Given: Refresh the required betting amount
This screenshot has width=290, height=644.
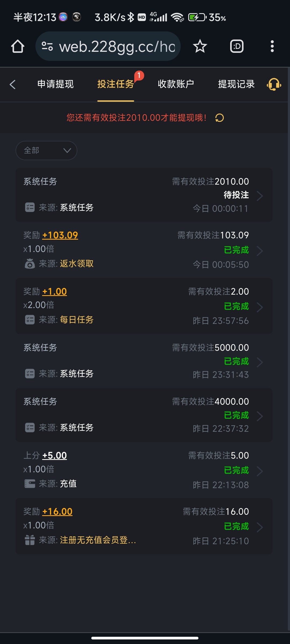Looking at the screenshot, I should (x=220, y=118).
